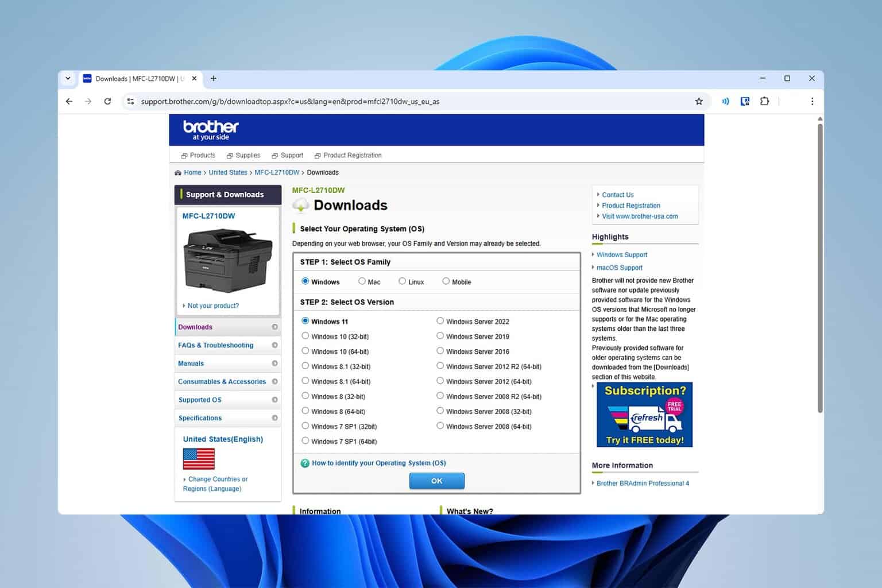Open How to identify your Operating System link
Screen dimensions: 882x588
[378, 463]
